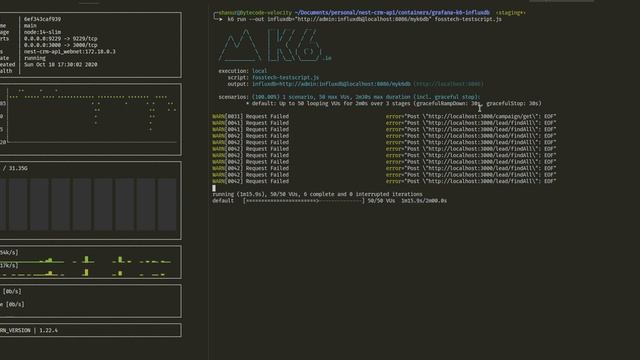Screen dimensions: 640x360
Task: Click the scenarios summary line
Action: 349,97
